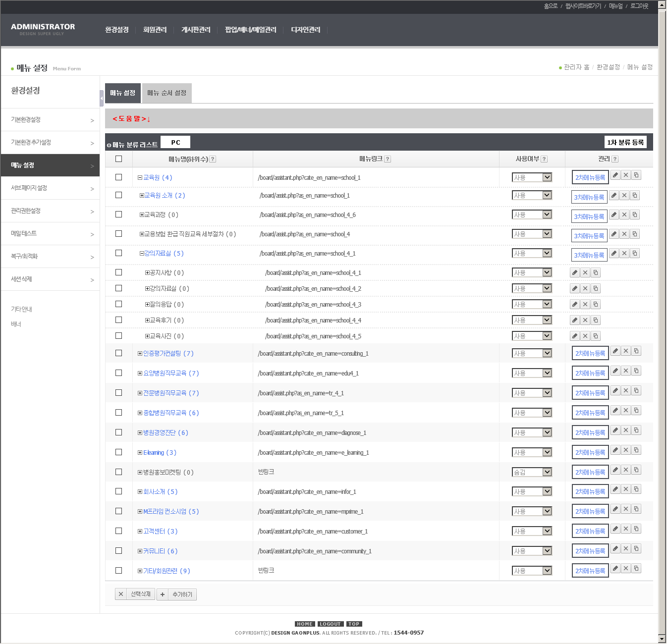Click help icon beside 사용여부 column header
The height and width of the screenshot is (644, 667).
coord(544,159)
